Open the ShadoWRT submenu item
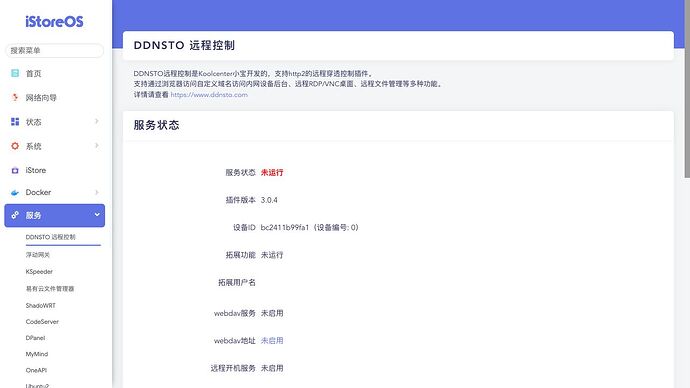690x388 pixels. click(40, 305)
